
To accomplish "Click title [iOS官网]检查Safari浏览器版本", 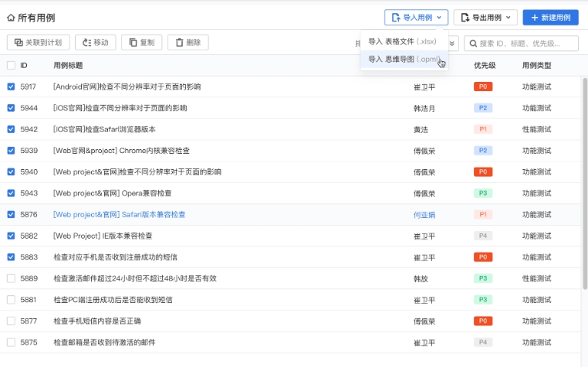I will (104, 129).
